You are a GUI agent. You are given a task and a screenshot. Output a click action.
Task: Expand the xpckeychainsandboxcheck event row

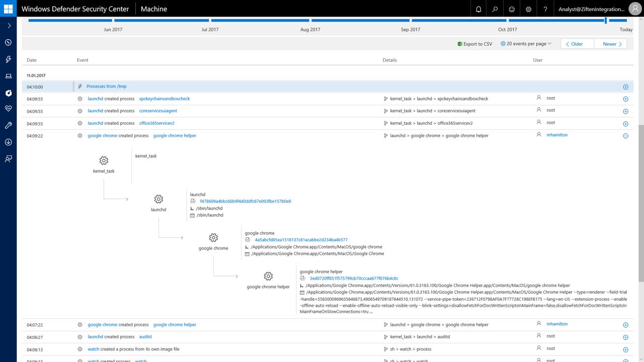[626, 99]
